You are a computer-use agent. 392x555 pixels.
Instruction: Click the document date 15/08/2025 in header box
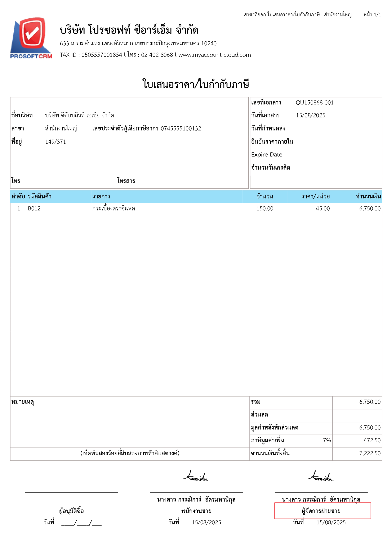[x=311, y=115]
